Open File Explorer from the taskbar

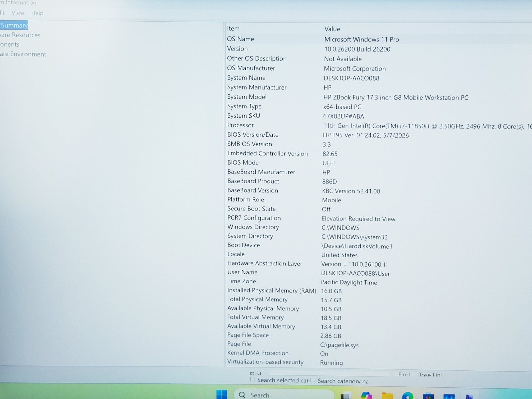coord(387,396)
